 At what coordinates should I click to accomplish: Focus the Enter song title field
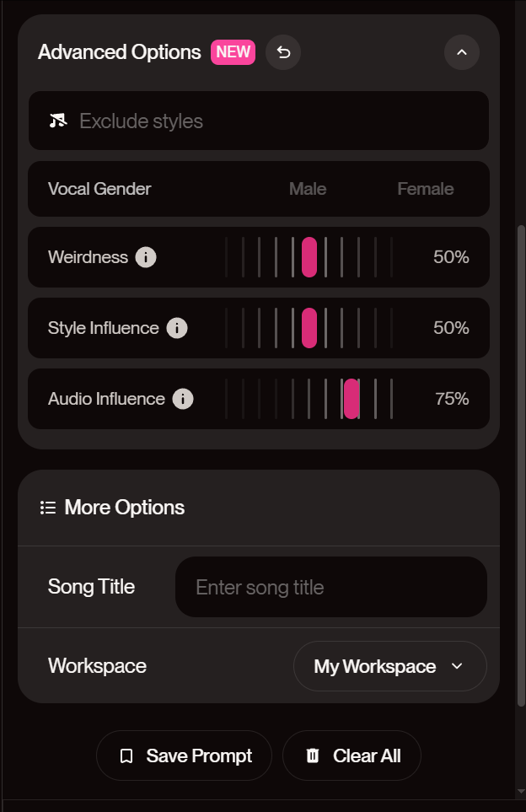[x=330, y=587]
